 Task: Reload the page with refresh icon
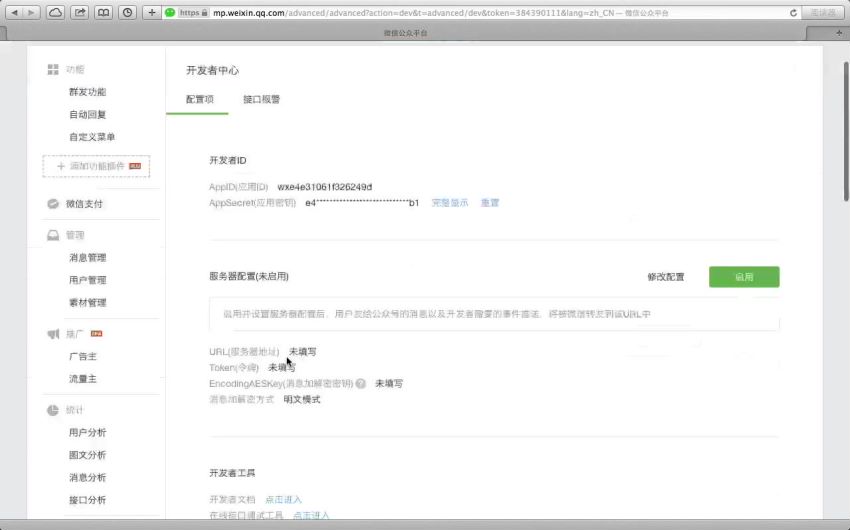pyautogui.click(x=793, y=13)
